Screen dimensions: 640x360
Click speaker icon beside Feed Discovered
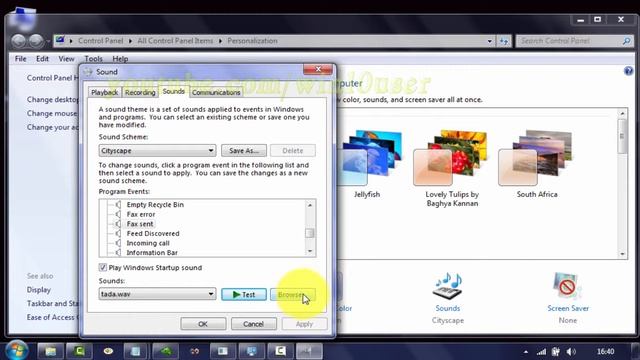pyautogui.click(x=118, y=233)
